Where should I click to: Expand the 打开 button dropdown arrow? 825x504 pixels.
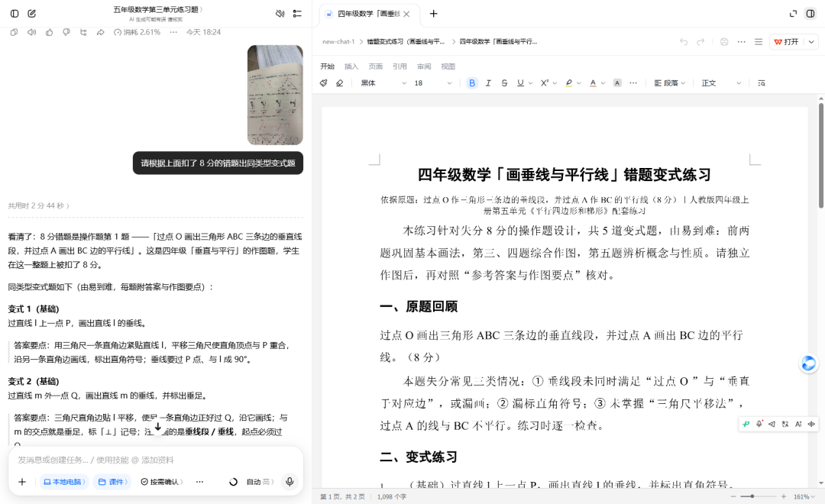(811, 41)
